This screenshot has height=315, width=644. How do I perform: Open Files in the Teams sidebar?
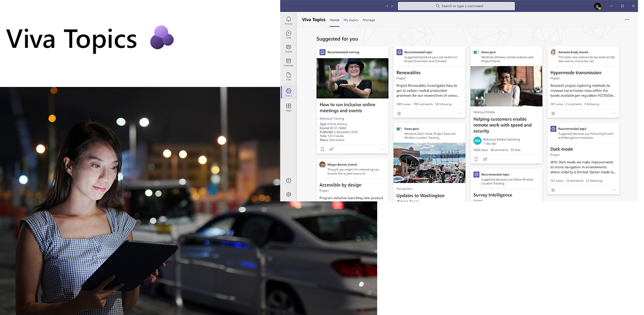(288, 76)
